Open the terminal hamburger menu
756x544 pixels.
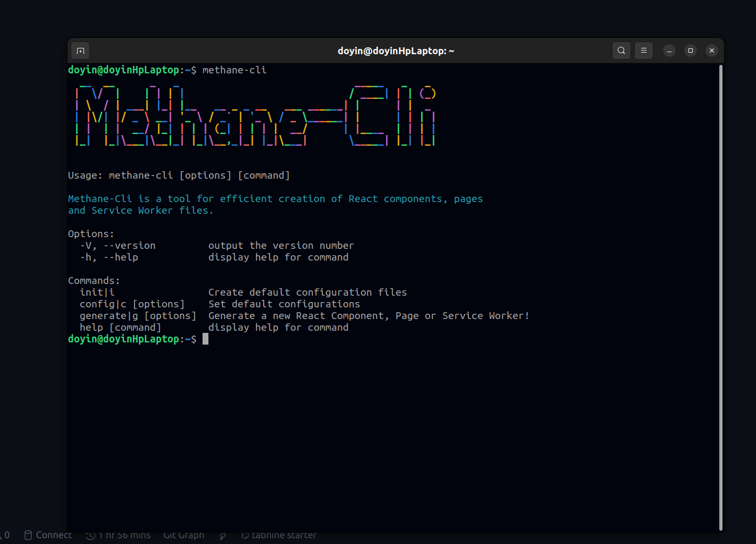643,51
